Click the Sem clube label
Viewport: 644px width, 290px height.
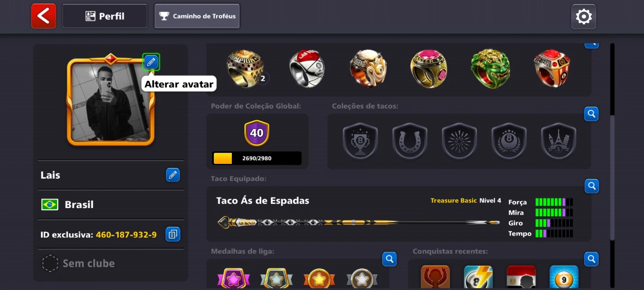pyautogui.click(x=89, y=263)
